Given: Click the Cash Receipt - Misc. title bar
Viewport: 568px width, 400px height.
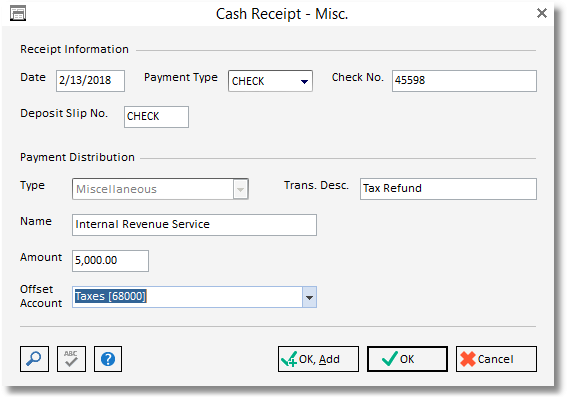Looking at the screenshot, I should 281,14.
